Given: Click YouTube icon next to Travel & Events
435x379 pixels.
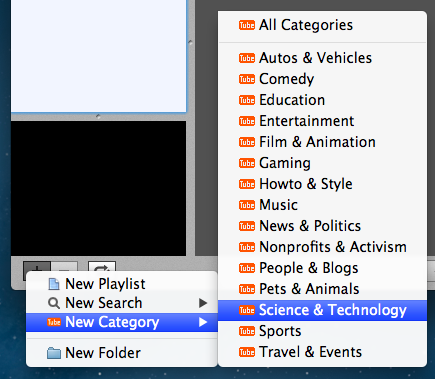Looking at the screenshot, I should 247,352.
